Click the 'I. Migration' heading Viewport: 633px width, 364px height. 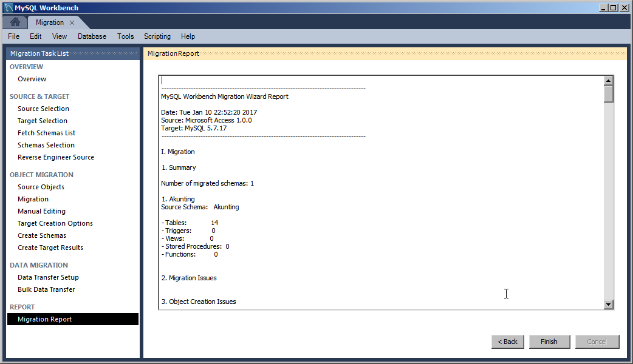pos(177,152)
